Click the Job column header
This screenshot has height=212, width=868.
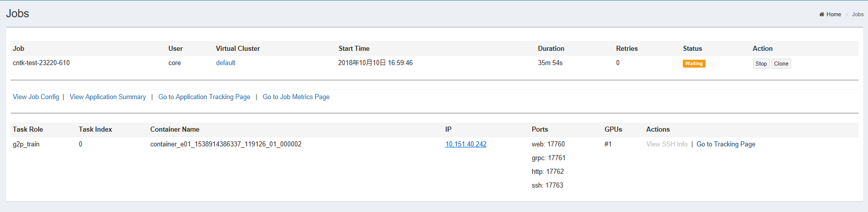[18, 48]
